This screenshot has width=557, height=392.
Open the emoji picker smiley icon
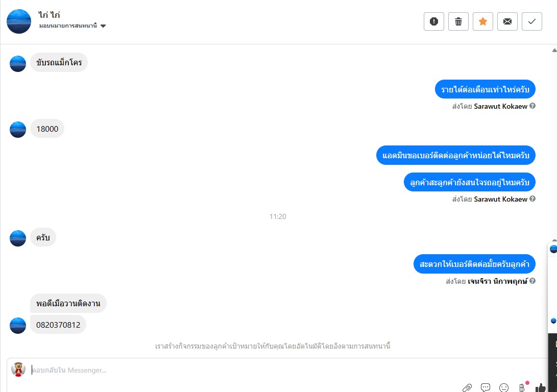(504, 387)
